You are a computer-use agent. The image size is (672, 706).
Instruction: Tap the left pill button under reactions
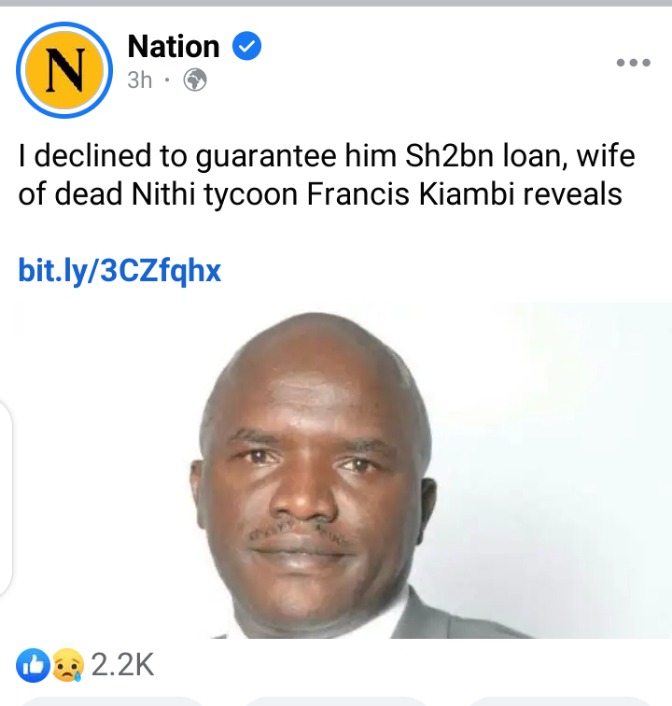(x=110, y=701)
